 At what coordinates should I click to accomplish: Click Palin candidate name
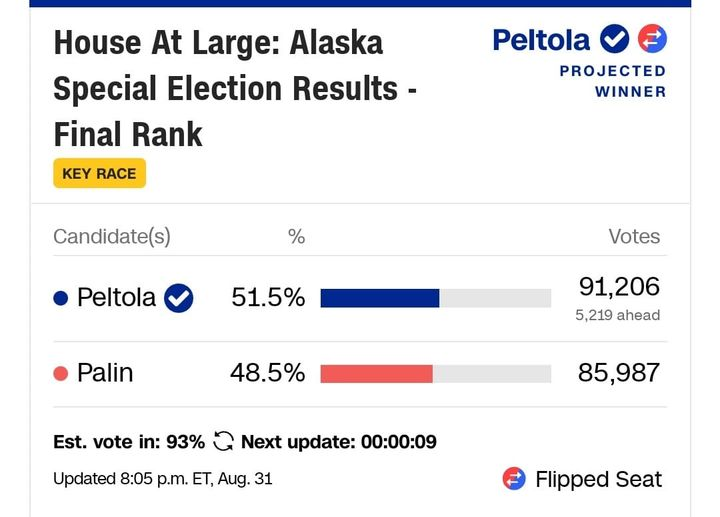point(105,373)
